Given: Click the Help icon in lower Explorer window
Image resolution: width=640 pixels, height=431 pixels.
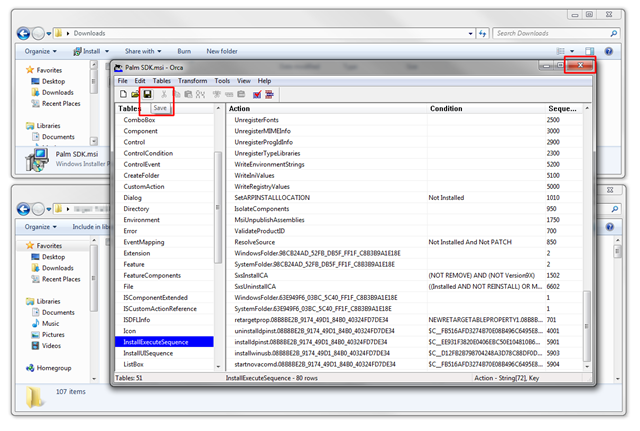Looking at the screenshot, I should (610, 227).
